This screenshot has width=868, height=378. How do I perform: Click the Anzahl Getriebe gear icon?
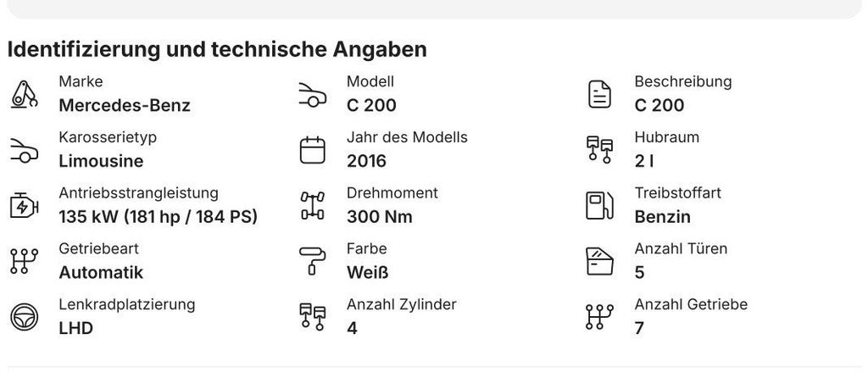599,317
